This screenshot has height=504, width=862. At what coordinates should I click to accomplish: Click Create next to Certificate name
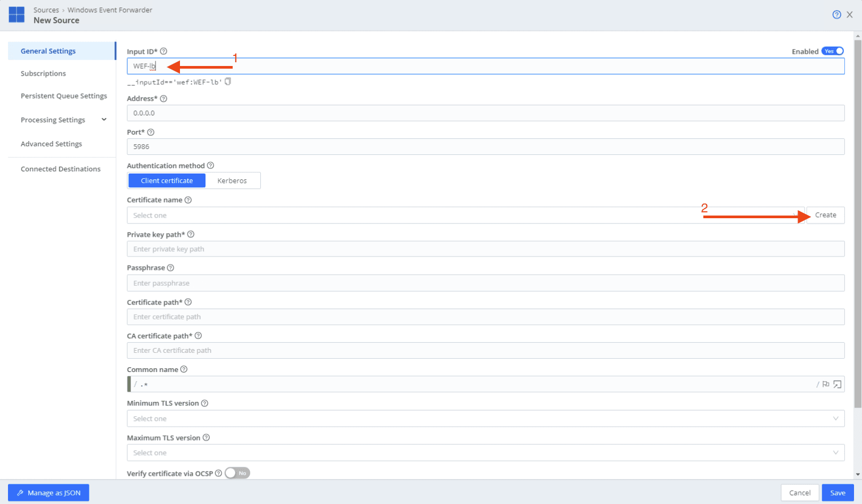point(825,214)
